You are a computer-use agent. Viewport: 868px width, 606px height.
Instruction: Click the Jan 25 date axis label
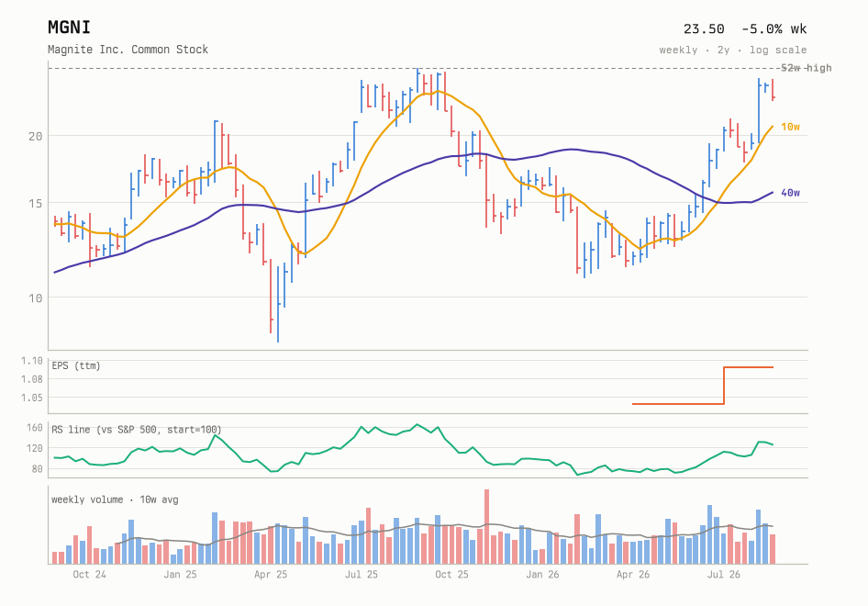(x=180, y=575)
